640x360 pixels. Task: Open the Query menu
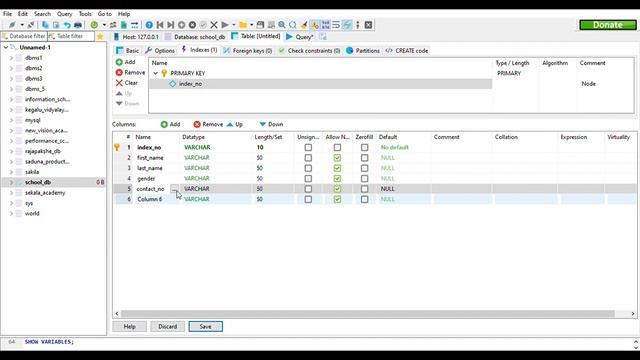tap(64, 14)
